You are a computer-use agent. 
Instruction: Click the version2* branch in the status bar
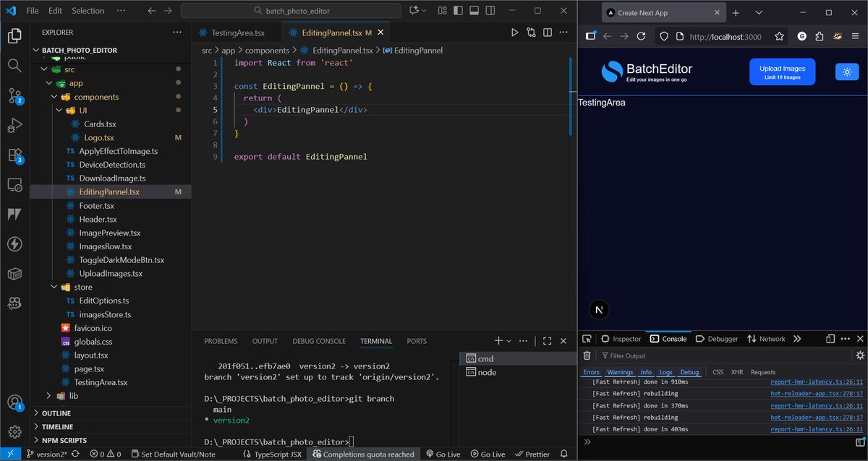coord(47,454)
